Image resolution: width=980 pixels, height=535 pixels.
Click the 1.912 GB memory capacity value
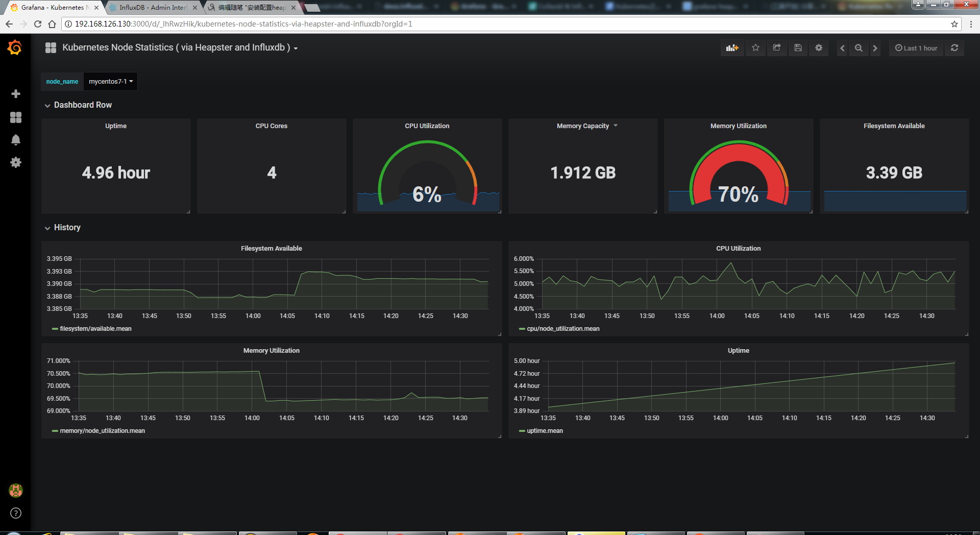click(583, 173)
